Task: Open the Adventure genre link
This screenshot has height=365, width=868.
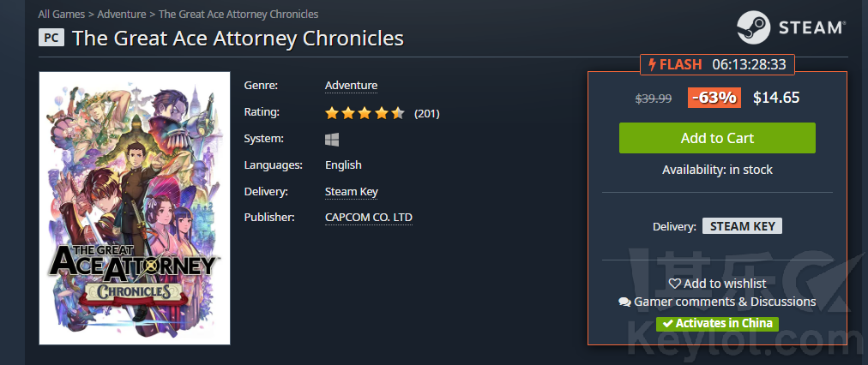Action: (351, 86)
